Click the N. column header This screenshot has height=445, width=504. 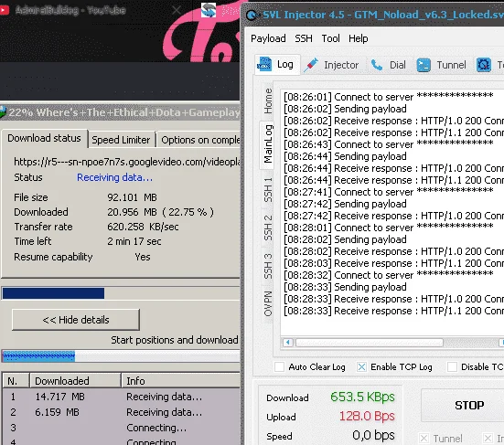coord(16,381)
